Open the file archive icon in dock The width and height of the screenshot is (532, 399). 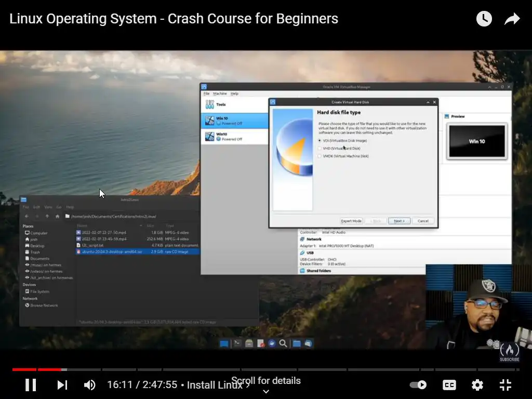[x=249, y=343]
